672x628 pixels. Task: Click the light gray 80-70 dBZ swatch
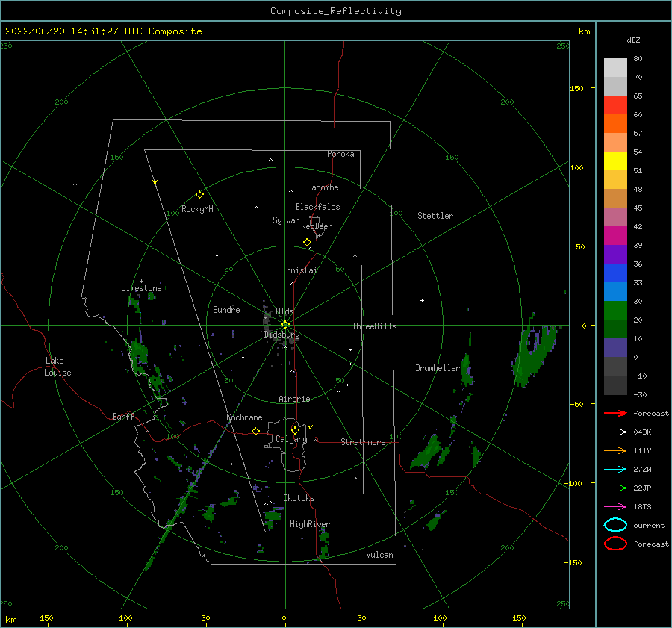(615, 68)
